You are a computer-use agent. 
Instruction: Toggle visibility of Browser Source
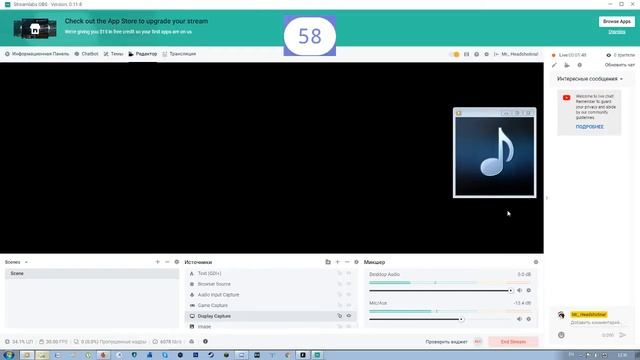click(x=349, y=284)
